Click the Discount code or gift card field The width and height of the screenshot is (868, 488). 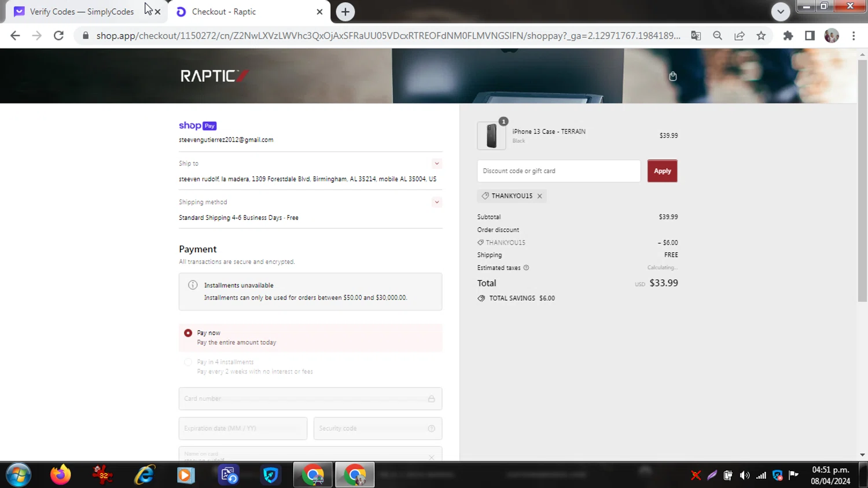(x=558, y=171)
